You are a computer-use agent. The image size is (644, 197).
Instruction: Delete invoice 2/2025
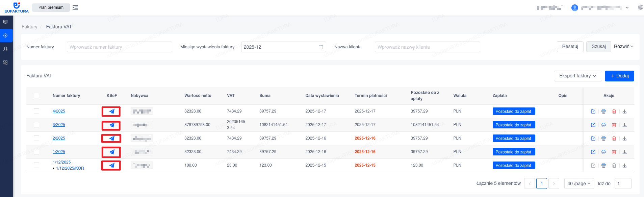pyautogui.click(x=614, y=139)
